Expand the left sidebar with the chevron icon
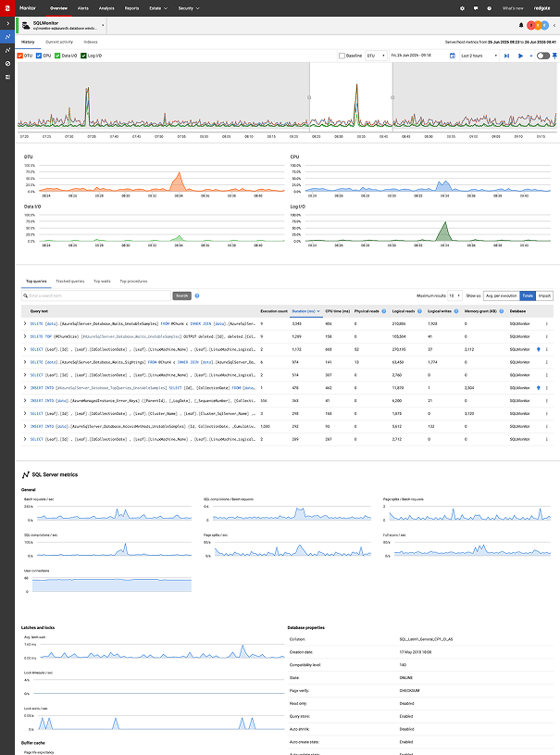Viewport: 560px width, 755px height. coord(7,23)
